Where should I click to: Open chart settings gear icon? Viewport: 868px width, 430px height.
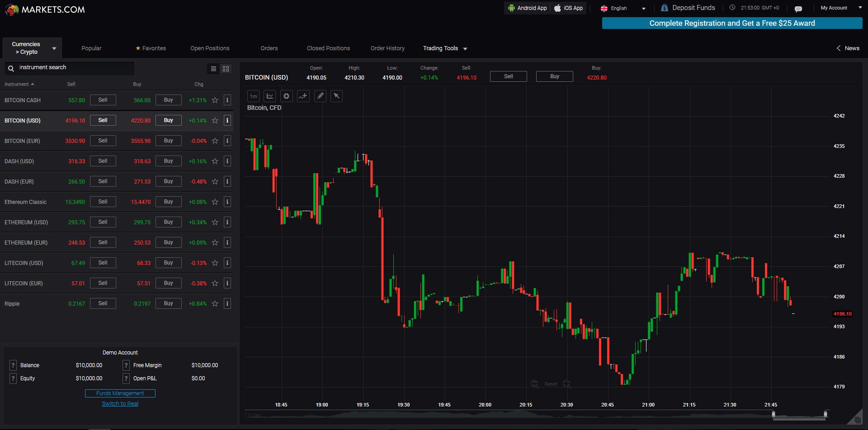pos(286,96)
